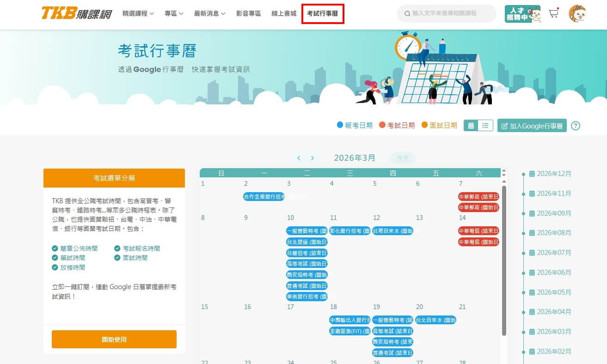607x364 pixels.
Task: Expand the 最新消息 dropdown menu
Action: pyautogui.click(x=209, y=14)
